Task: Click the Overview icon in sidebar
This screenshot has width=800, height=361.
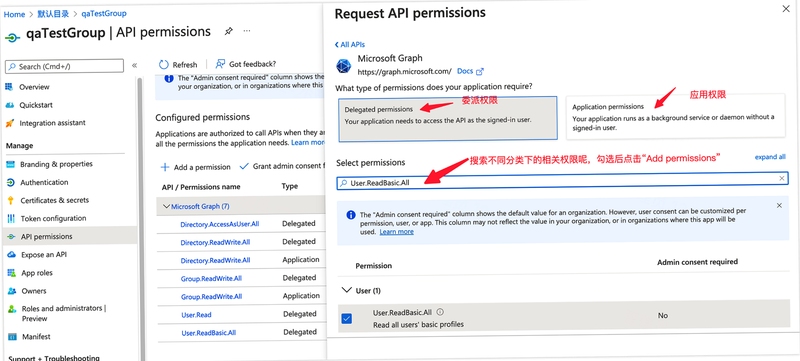Action: (9, 87)
